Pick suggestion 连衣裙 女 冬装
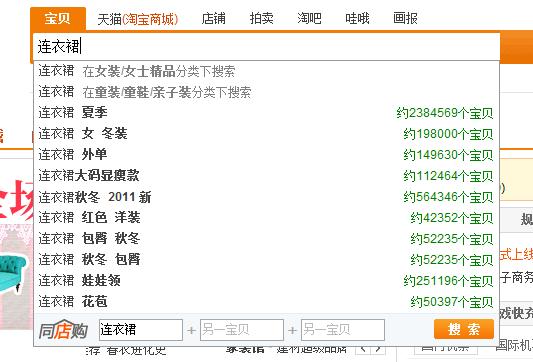The width and height of the screenshot is (533, 362). [266, 134]
